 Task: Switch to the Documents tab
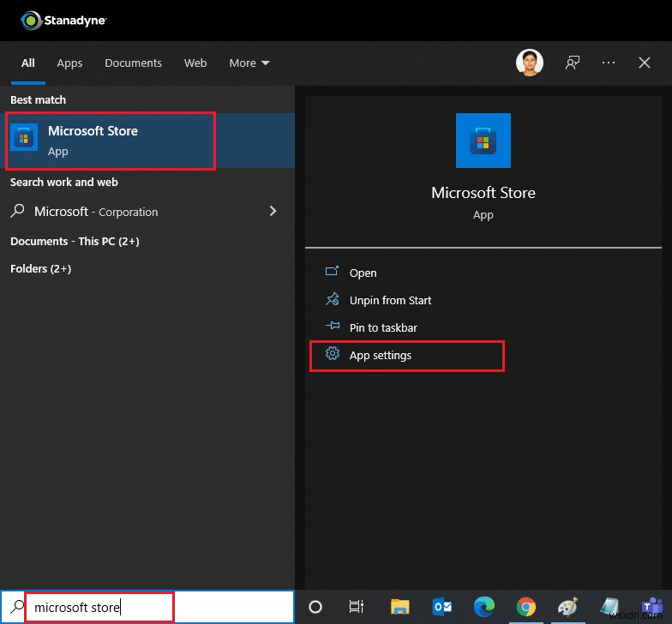134,63
